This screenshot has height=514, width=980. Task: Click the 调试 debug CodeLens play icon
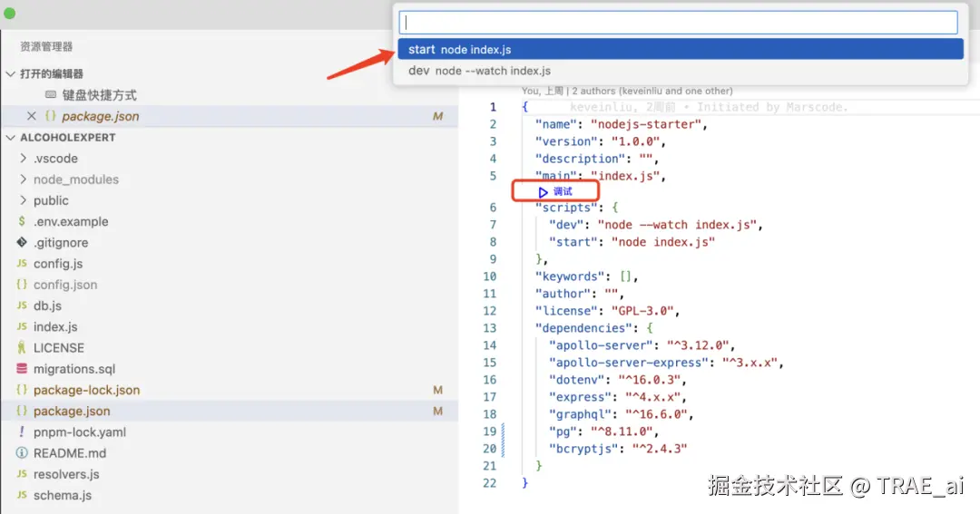[x=544, y=192]
